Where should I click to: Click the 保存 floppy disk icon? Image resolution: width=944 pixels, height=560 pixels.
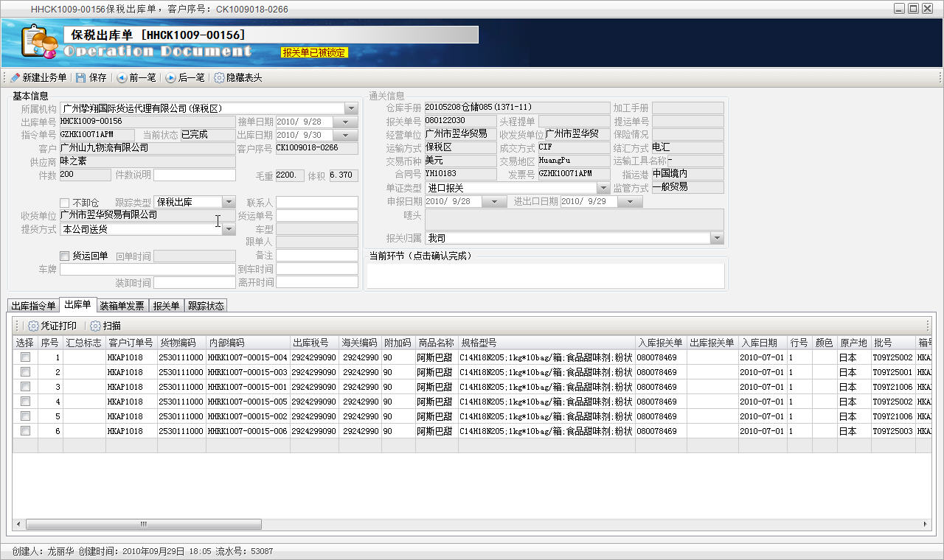[x=80, y=77]
